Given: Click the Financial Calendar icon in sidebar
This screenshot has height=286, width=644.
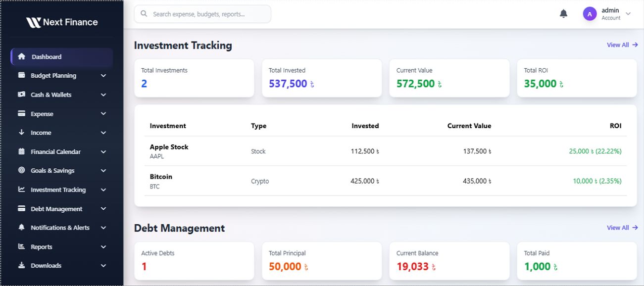Looking at the screenshot, I should click(21, 151).
